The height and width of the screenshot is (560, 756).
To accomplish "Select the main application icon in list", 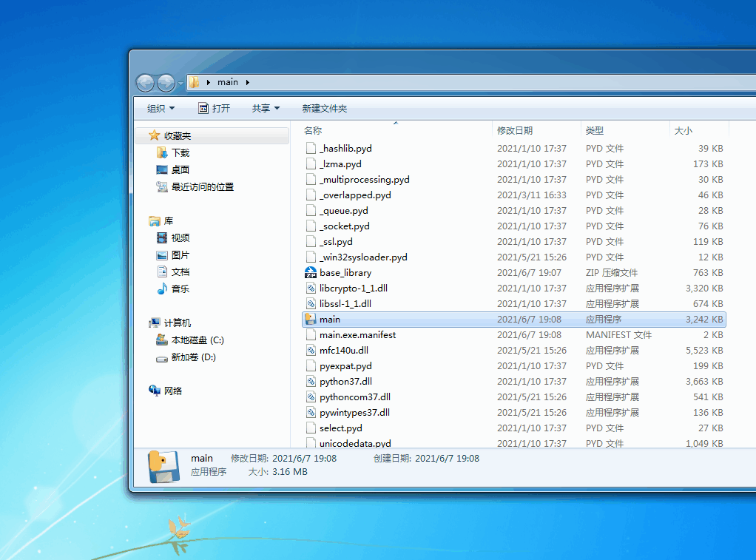I will click(x=311, y=320).
